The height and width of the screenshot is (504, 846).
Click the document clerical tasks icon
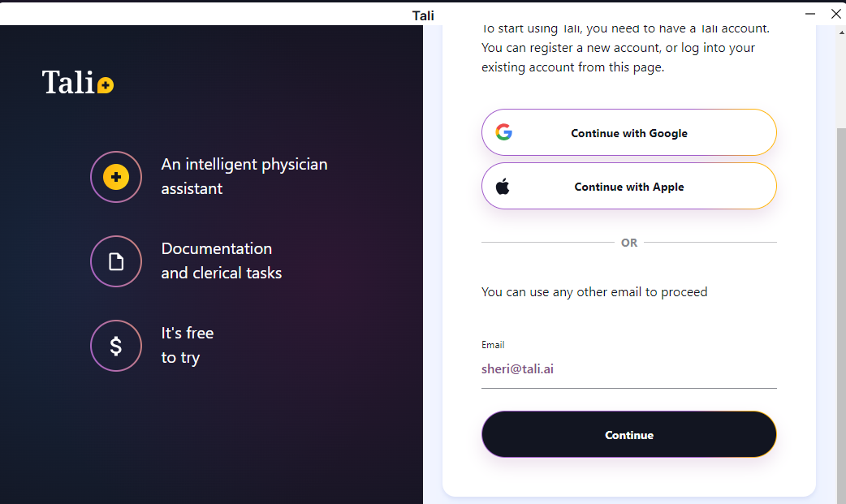[116, 261]
